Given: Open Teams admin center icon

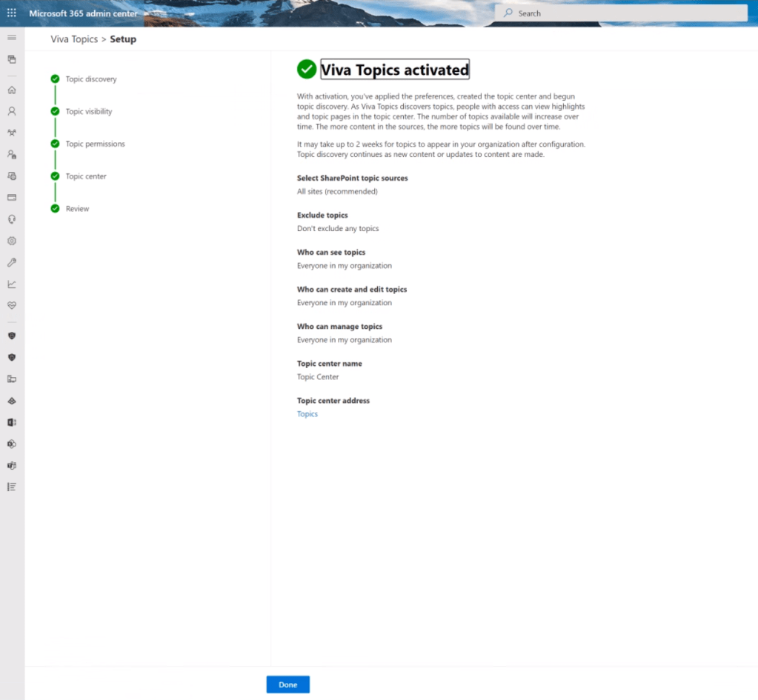Looking at the screenshot, I should 12,465.
